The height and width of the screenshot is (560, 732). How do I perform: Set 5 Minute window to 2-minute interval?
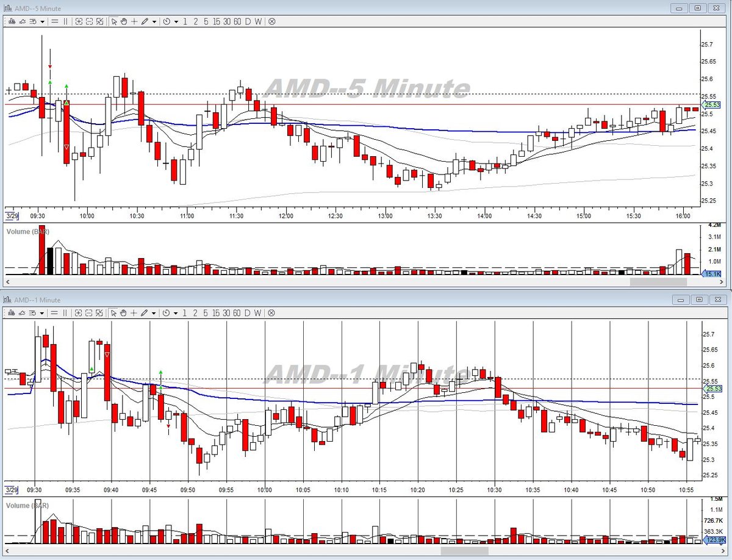(195, 21)
